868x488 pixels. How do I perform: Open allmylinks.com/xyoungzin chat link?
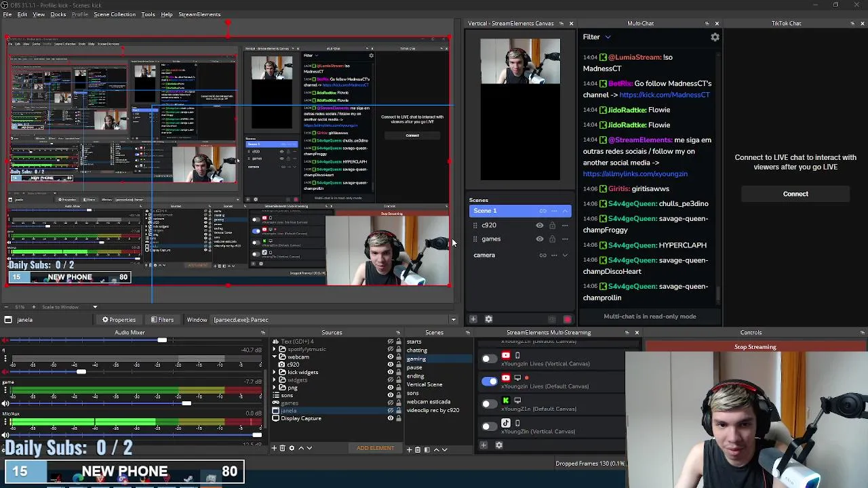tap(635, 174)
